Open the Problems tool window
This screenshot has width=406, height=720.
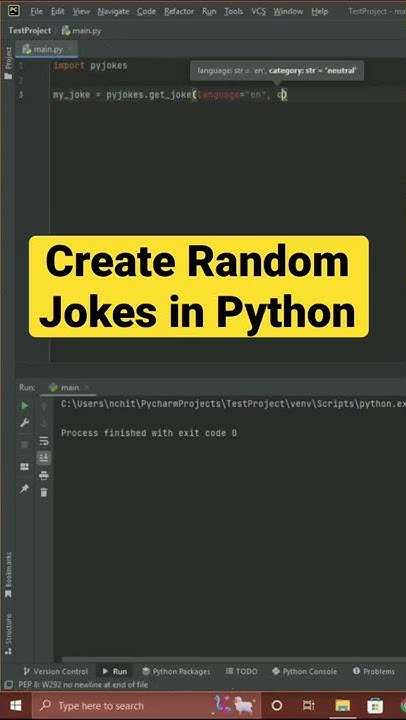coord(374,671)
